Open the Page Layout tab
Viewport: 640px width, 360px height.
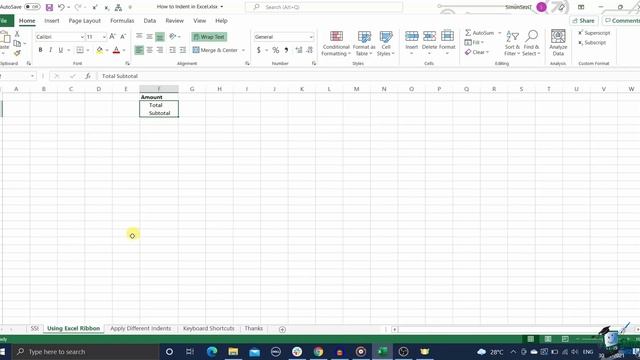84,20
